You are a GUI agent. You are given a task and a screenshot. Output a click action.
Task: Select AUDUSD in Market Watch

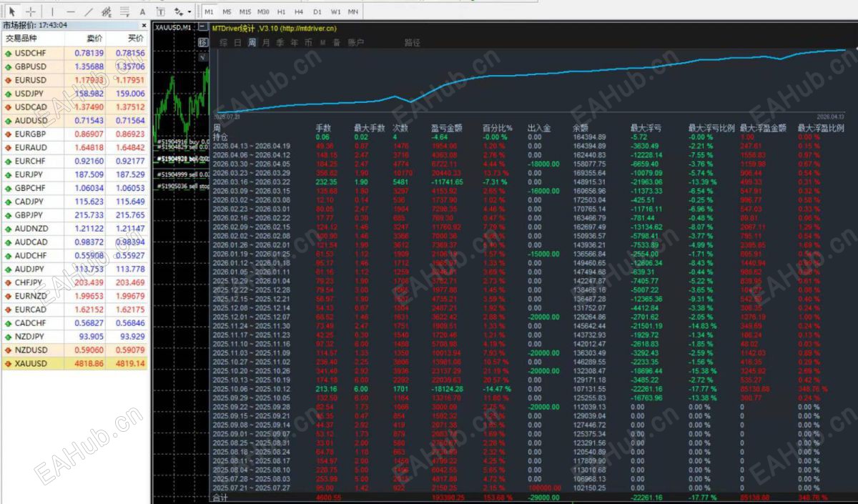point(74,121)
